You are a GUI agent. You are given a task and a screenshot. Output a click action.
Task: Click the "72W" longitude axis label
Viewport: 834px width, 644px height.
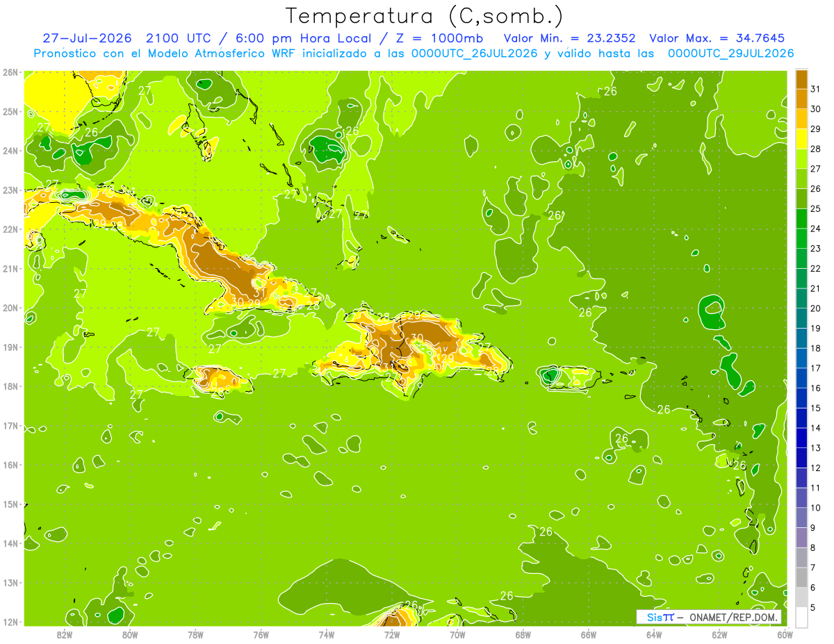point(392,634)
